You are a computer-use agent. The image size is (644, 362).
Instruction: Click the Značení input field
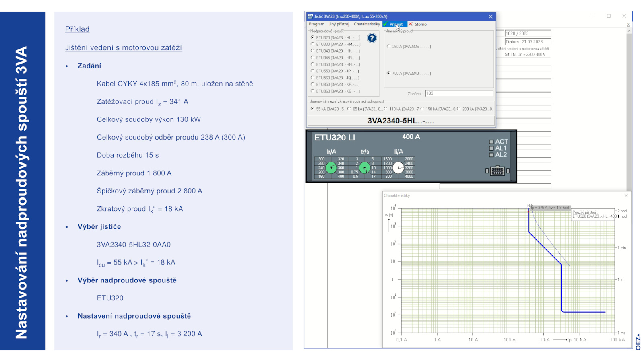459,93
